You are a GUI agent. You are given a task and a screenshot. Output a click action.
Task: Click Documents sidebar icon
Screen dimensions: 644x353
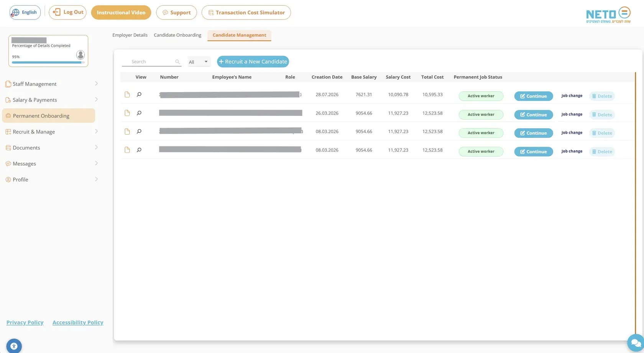[x=8, y=148]
